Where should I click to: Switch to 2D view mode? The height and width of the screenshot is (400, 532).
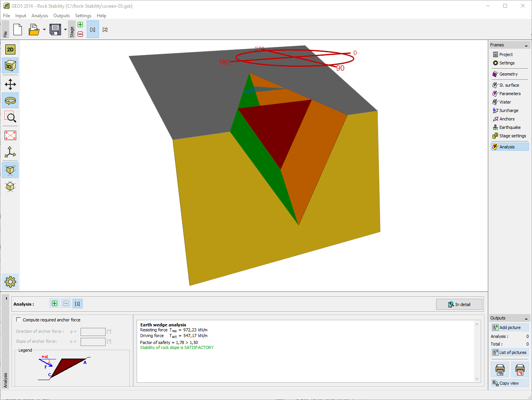[x=10, y=49]
